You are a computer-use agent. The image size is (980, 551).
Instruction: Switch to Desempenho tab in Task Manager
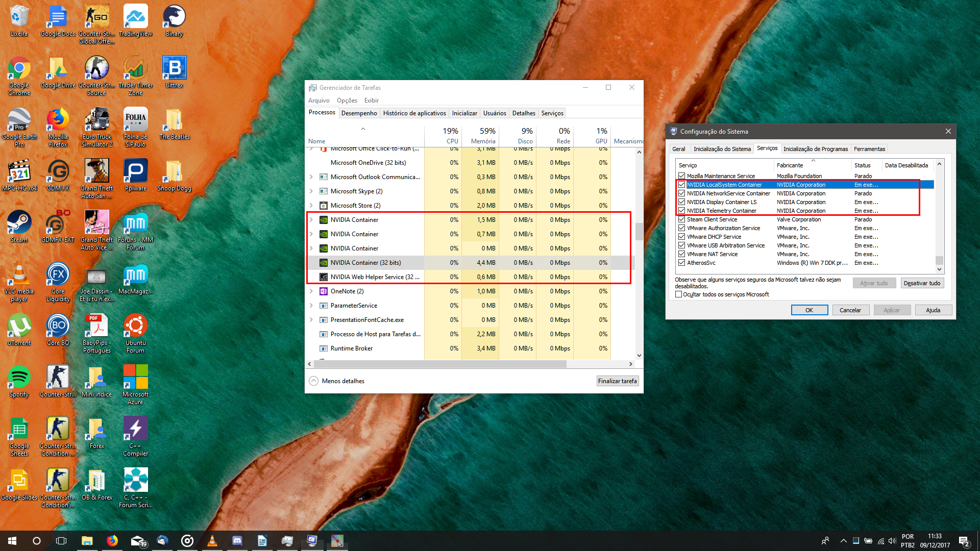359,113
